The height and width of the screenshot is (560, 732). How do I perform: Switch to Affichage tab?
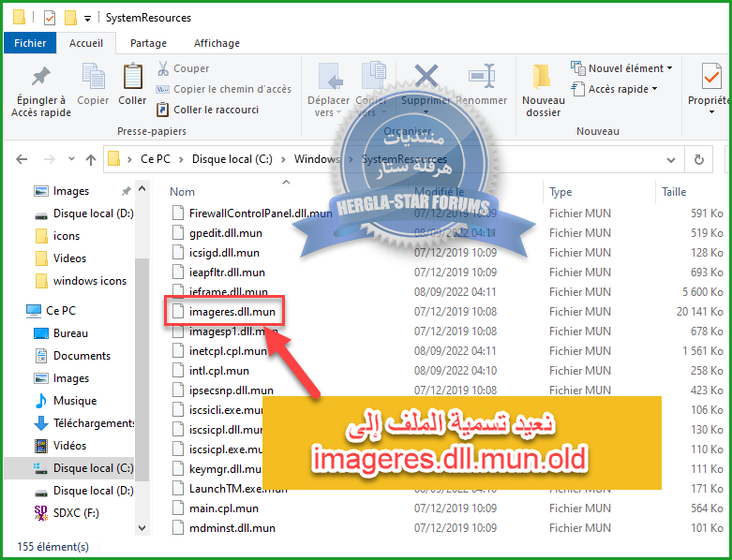tap(217, 43)
